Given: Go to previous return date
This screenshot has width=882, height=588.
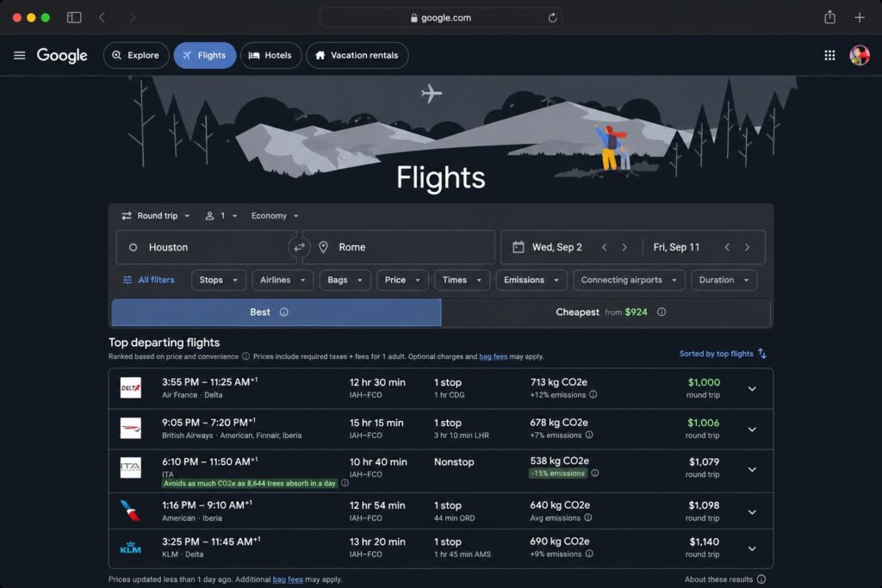Looking at the screenshot, I should click(x=727, y=247).
